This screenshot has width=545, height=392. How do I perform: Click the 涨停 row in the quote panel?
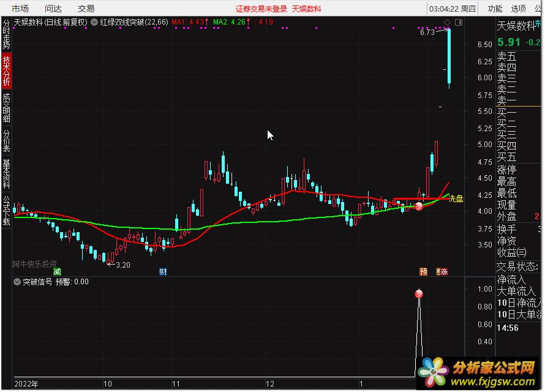click(518, 170)
